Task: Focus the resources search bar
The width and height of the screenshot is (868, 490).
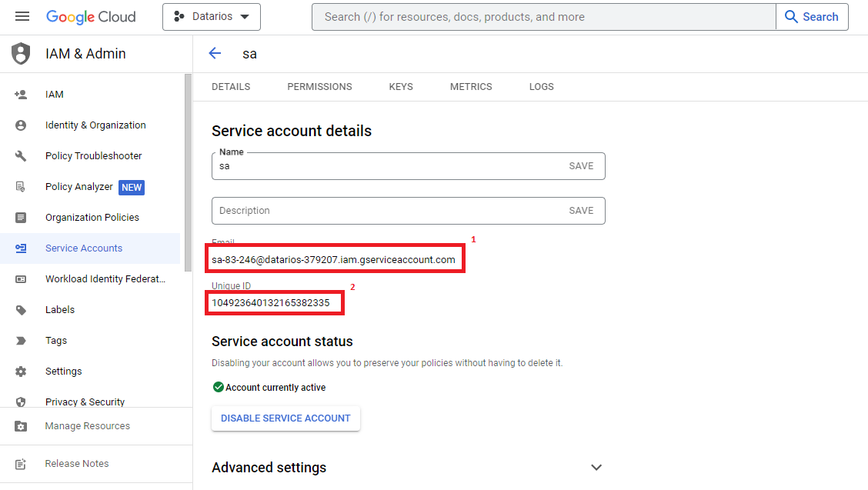Action: pyautogui.click(x=542, y=17)
